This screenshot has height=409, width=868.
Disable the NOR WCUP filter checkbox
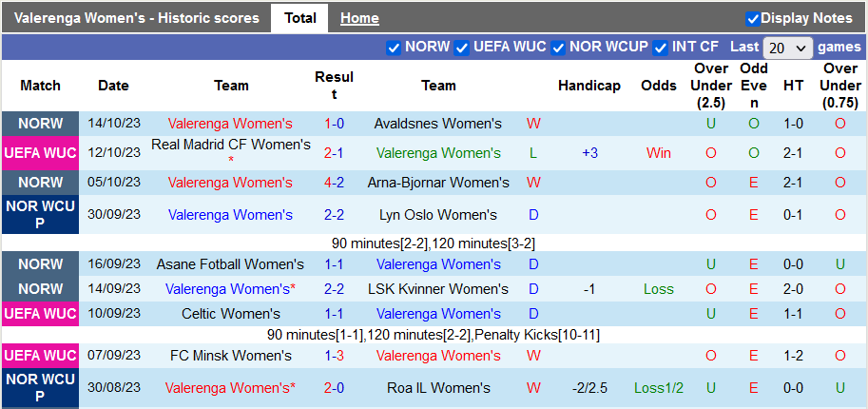point(558,48)
